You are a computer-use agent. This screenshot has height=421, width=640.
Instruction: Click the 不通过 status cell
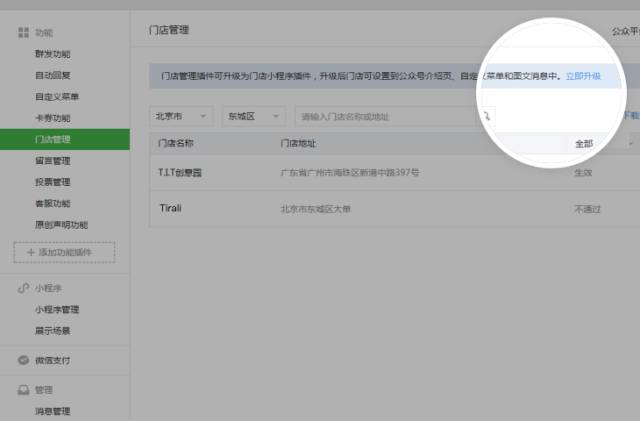[x=587, y=209]
